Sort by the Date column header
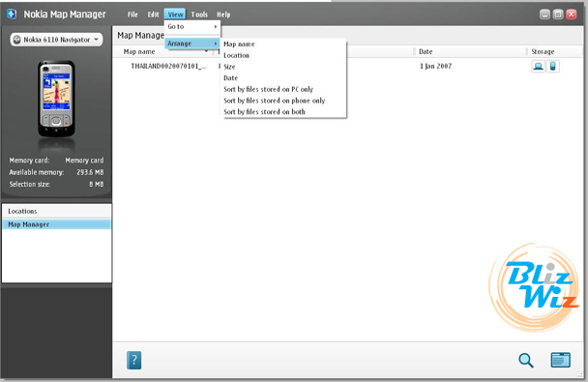The height and width of the screenshot is (382, 588). 426,51
